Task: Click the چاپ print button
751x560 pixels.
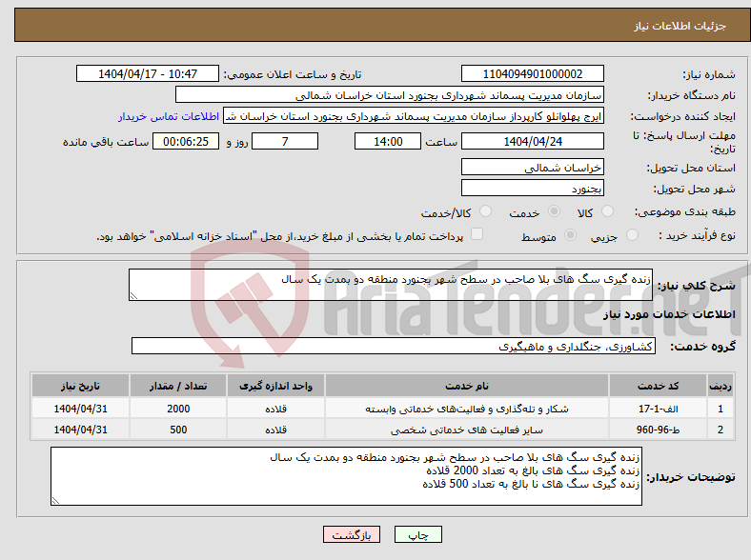Action: 417,534
